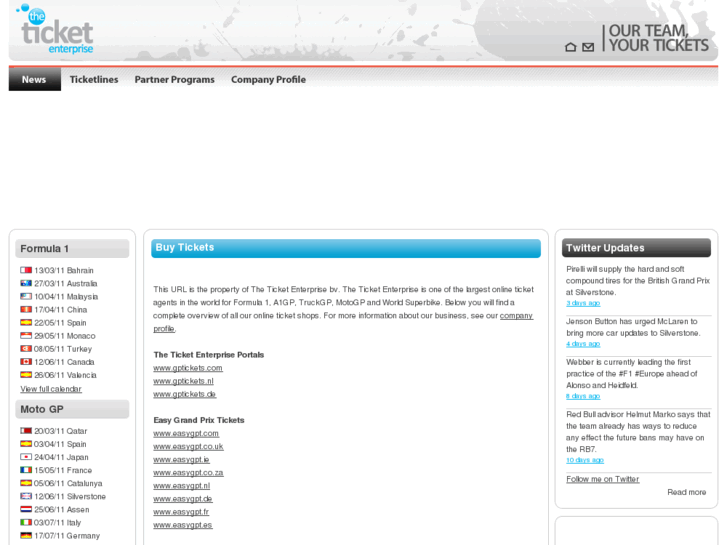Visit www.easygpt.fr link

[x=181, y=512]
